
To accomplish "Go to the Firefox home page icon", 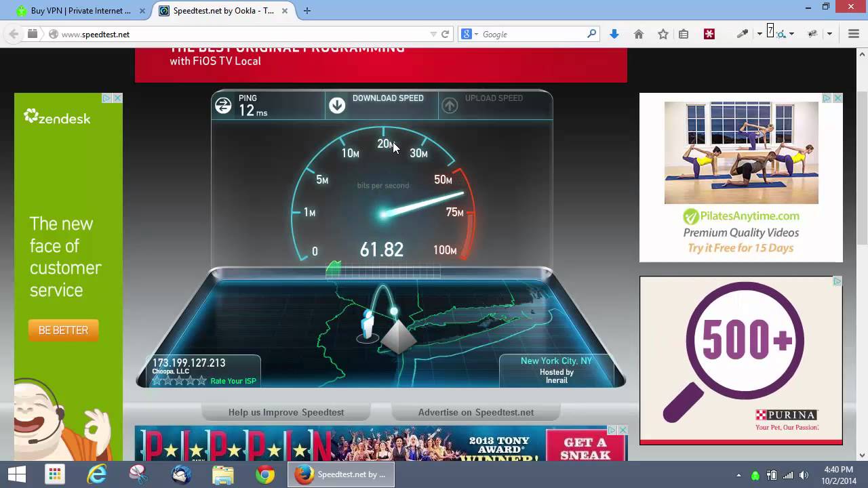I will tap(639, 34).
